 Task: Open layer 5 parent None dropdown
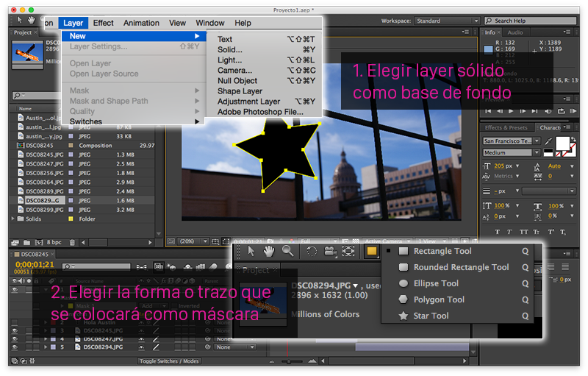click(x=234, y=347)
